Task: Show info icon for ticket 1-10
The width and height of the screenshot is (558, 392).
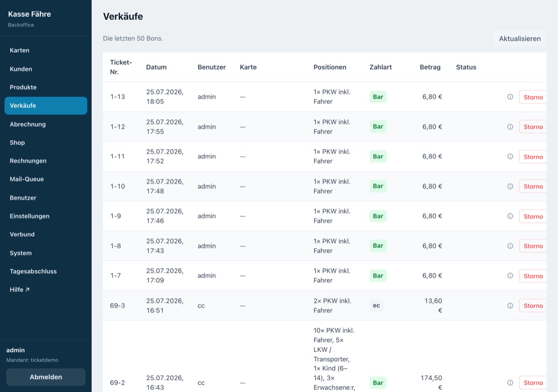Action: (510, 186)
